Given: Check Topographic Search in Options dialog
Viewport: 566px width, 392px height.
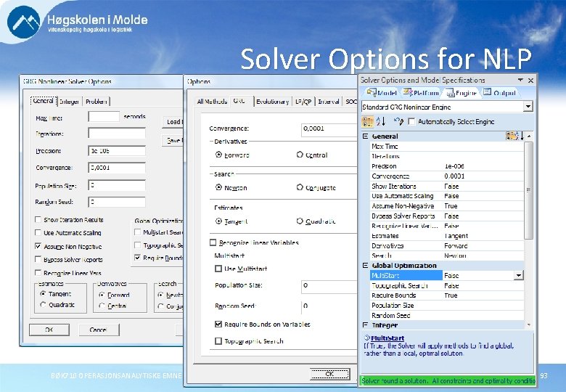Looking at the screenshot, I should coord(218,340).
